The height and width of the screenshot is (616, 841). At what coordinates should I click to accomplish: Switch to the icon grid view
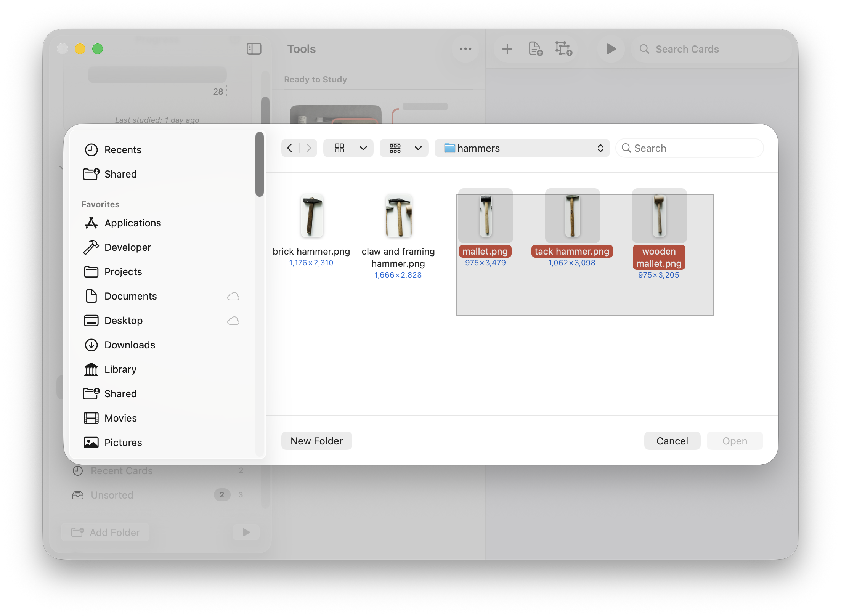(339, 148)
